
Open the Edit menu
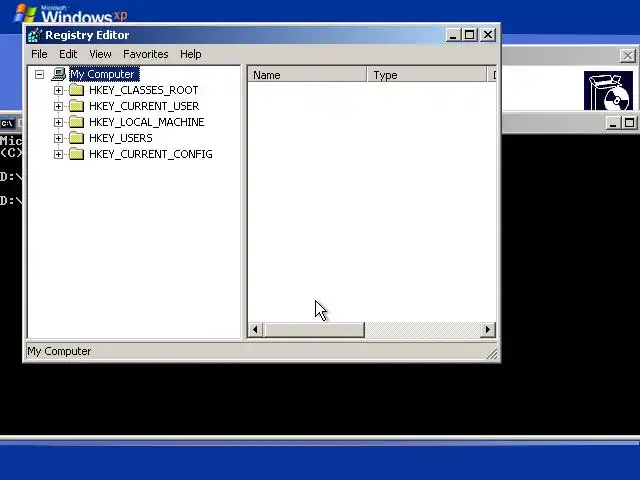click(68, 54)
